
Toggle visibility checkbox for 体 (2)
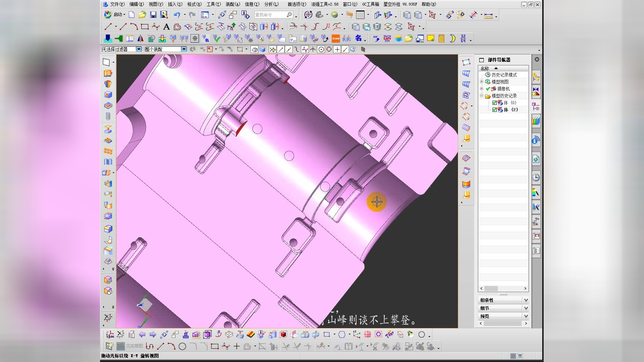pos(495,110)
